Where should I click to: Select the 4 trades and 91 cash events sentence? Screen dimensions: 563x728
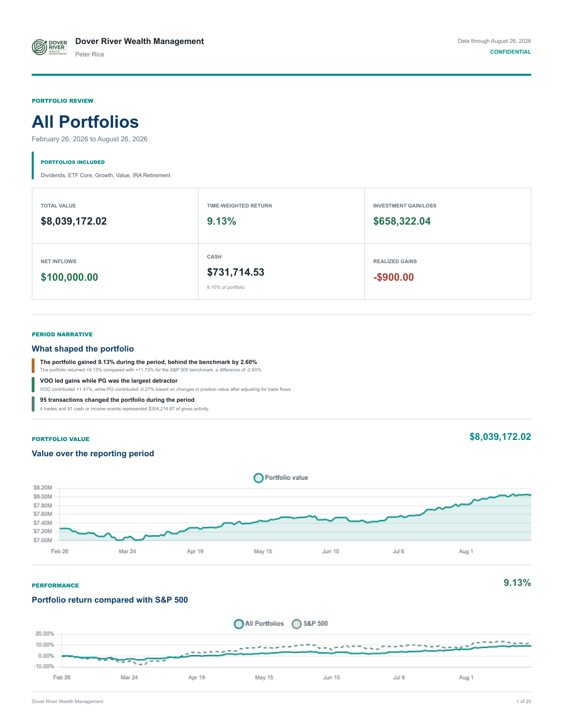tap(125, 409)
